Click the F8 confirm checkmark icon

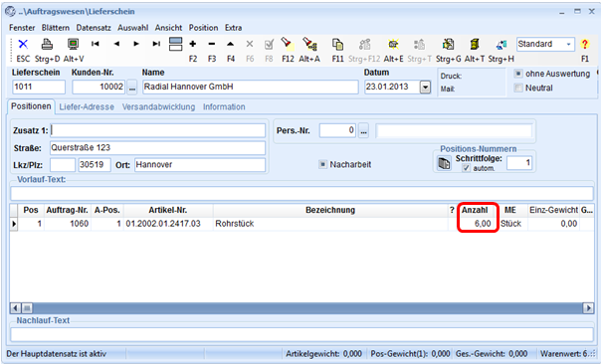[x=269, y=45]
